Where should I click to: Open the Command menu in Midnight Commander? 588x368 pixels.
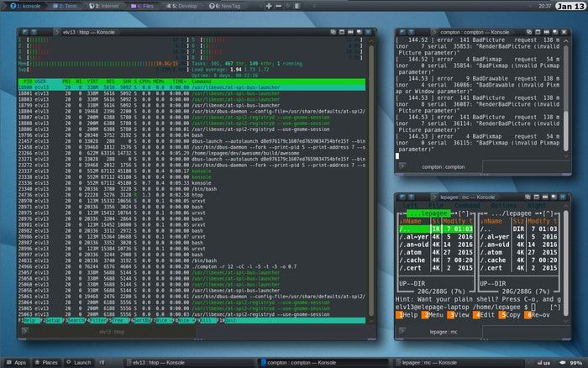(467, 205)
